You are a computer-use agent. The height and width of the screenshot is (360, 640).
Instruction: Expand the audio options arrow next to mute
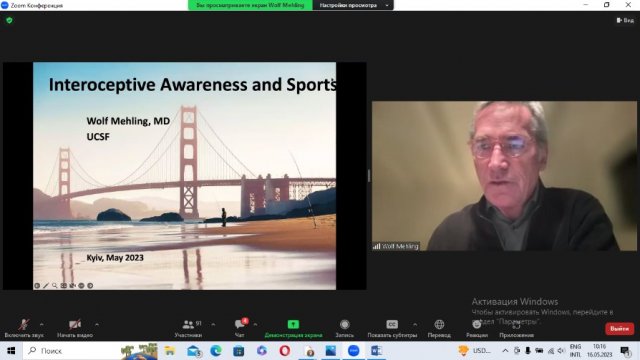point(42,325)
